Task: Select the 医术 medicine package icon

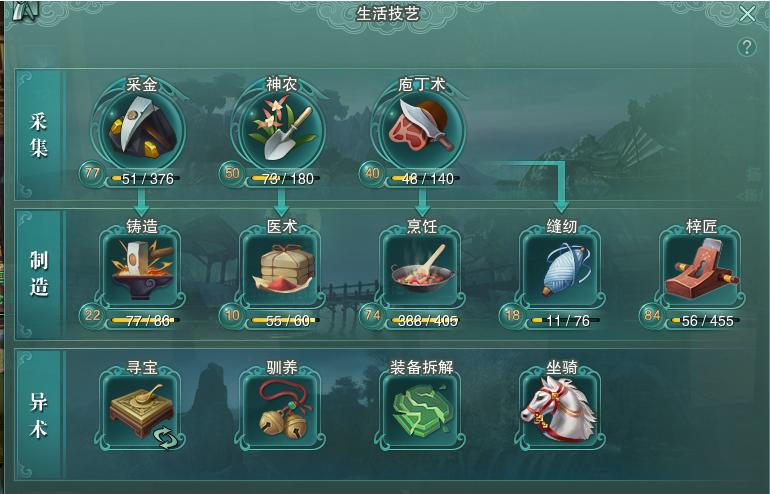Action: (x=281, y=270)
